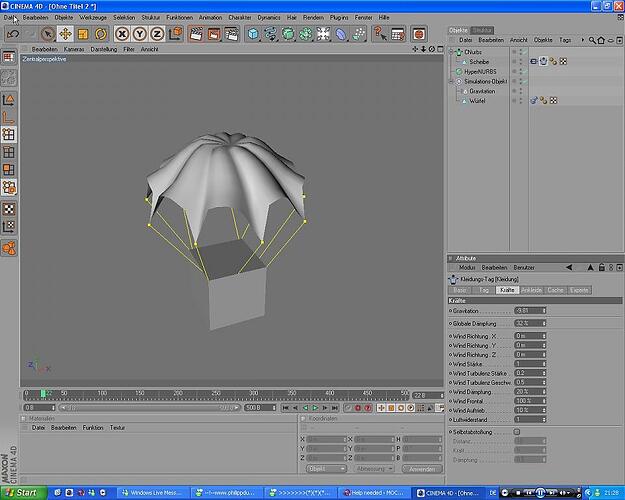Viewport: 625px width, 500px height.
Task: Switch to points mode in left palette
Action: coord(9,135)
